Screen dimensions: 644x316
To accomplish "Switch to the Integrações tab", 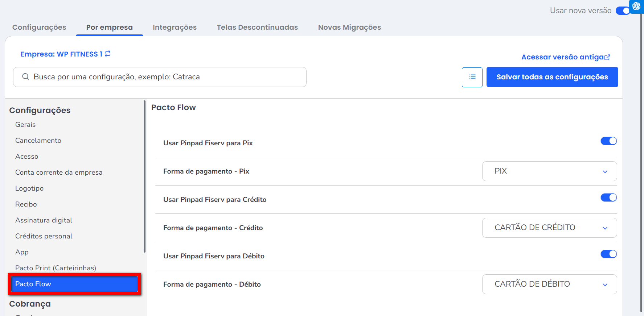I will (175, 28).
